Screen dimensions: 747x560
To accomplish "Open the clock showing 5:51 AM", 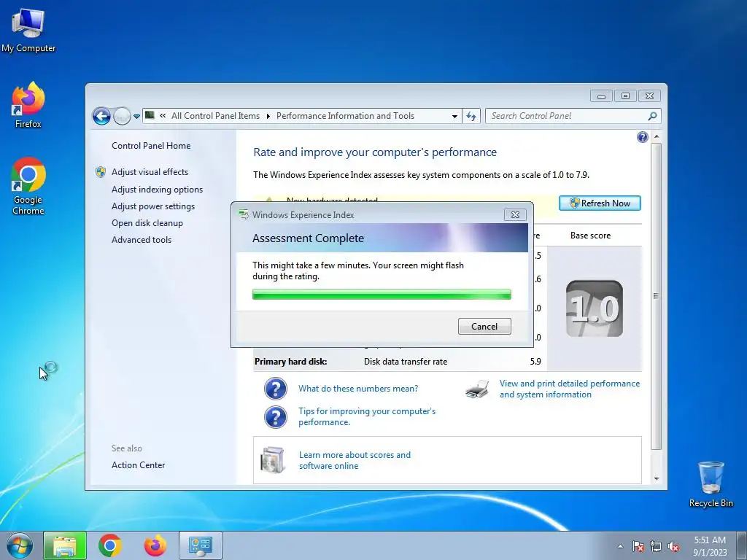I will [710, 545].
